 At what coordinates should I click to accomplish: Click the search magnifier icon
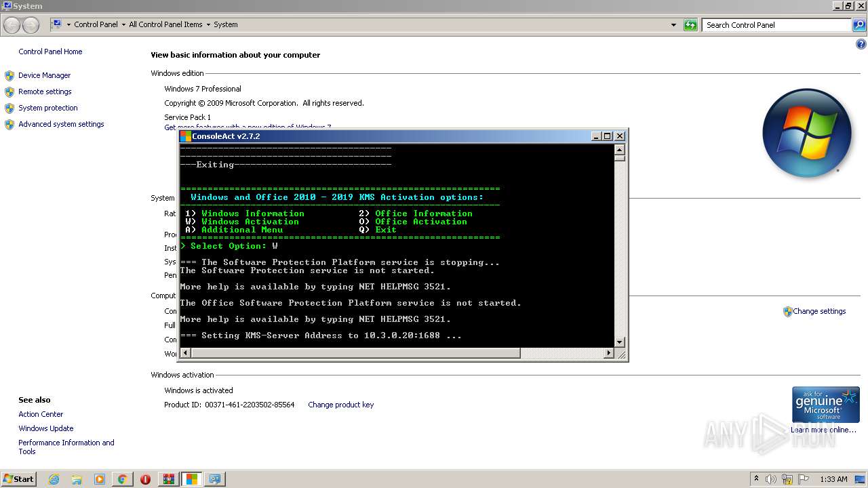859,25
